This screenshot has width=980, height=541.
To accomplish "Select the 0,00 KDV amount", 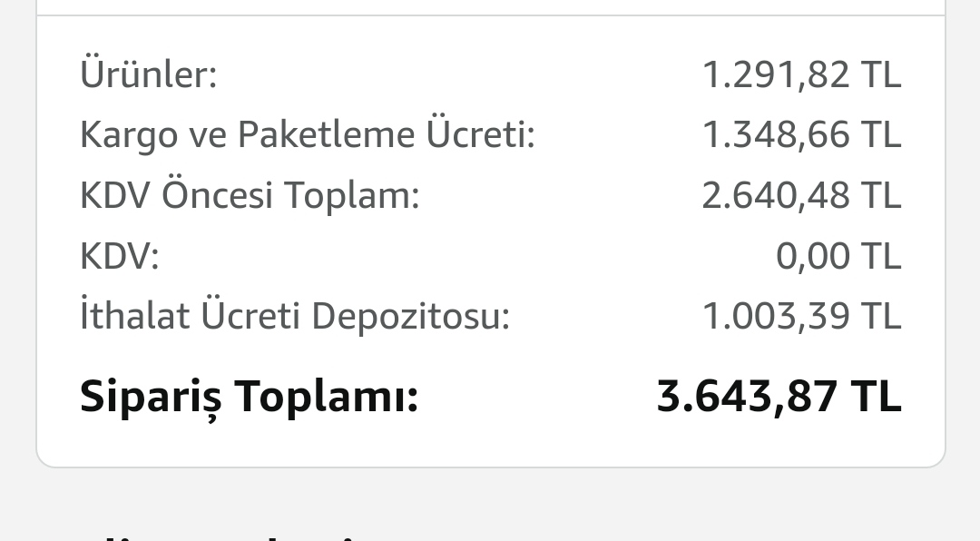I will click(812, 257).
